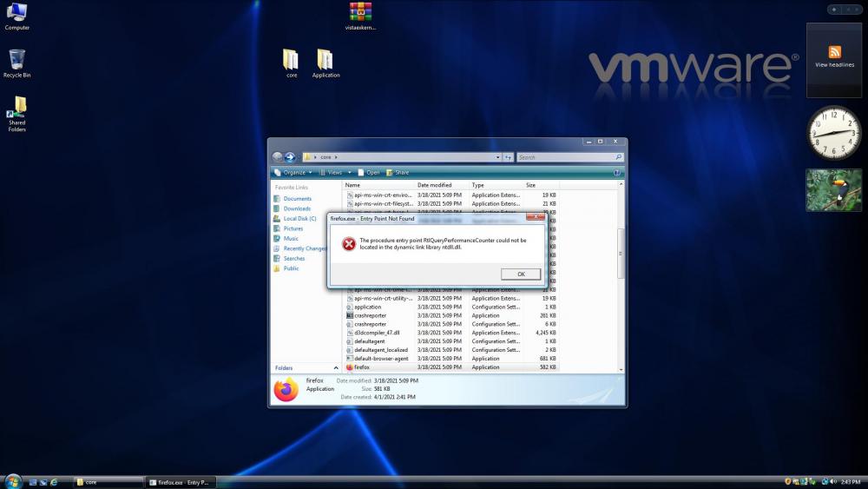Select the WinRAR archive icon on the desktop

(360, 12)
